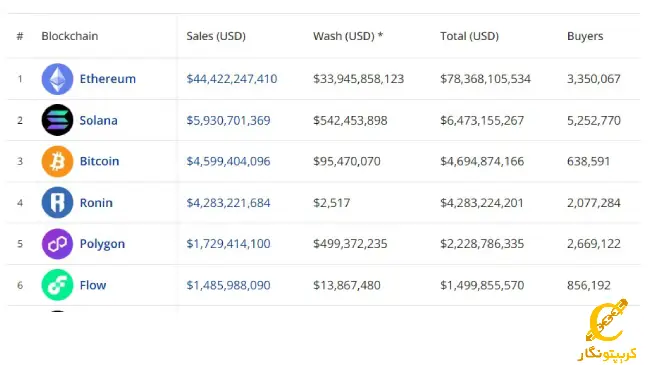Sort by Sales (USD) column header

click(x=216, y=36)
